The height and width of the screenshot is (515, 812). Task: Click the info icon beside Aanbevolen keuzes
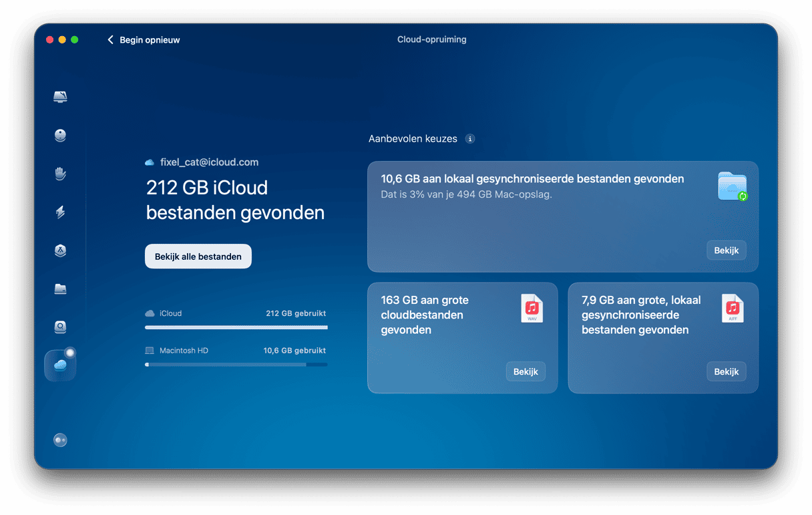pyautogui.click(x=470, y=139)
